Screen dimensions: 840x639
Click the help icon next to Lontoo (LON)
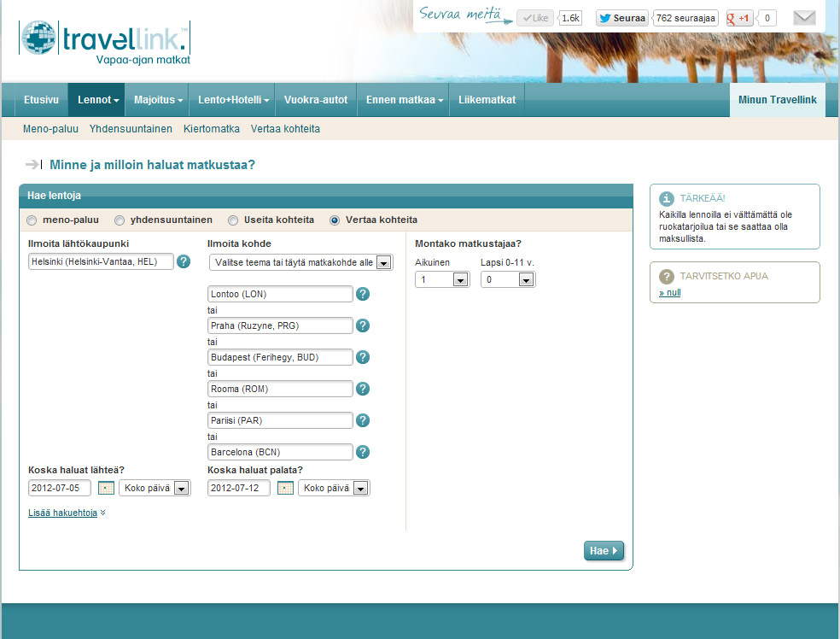click(363, 294)
